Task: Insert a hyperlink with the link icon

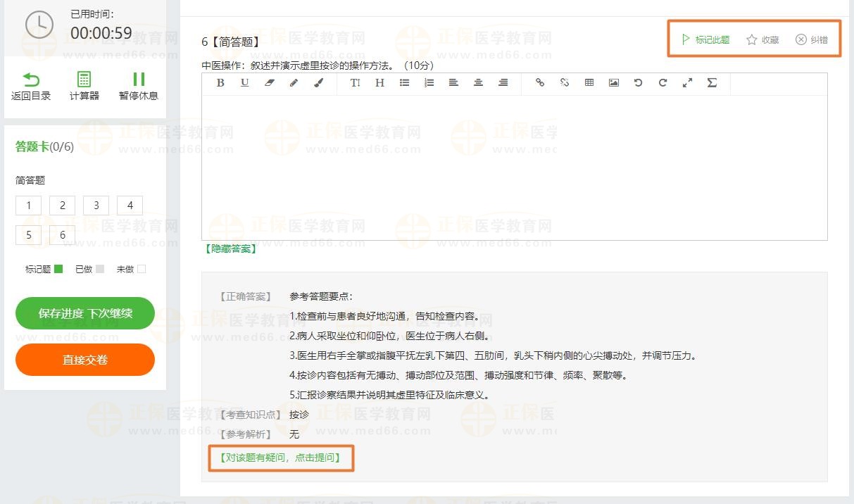Action: tap(540, 83)
